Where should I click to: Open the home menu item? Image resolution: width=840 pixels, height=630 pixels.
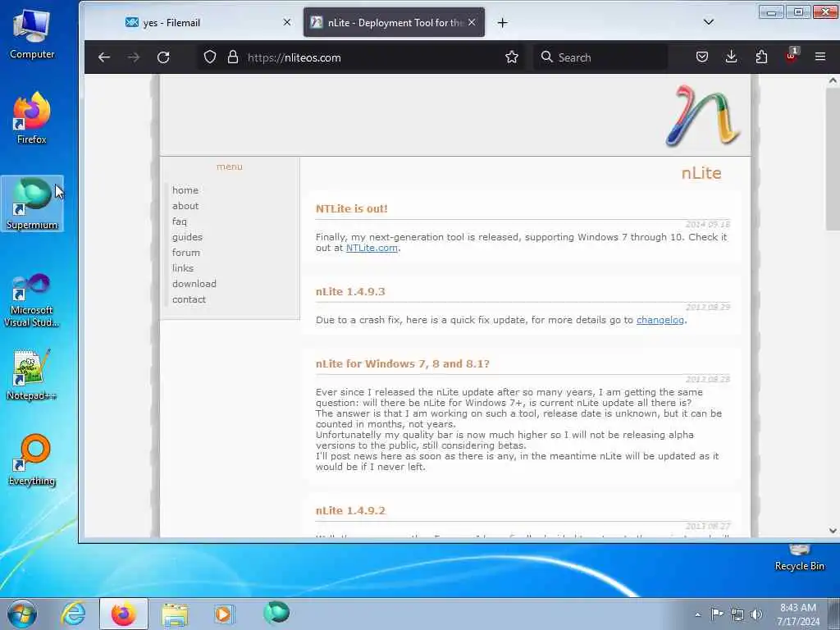click(x=185, y=190)
